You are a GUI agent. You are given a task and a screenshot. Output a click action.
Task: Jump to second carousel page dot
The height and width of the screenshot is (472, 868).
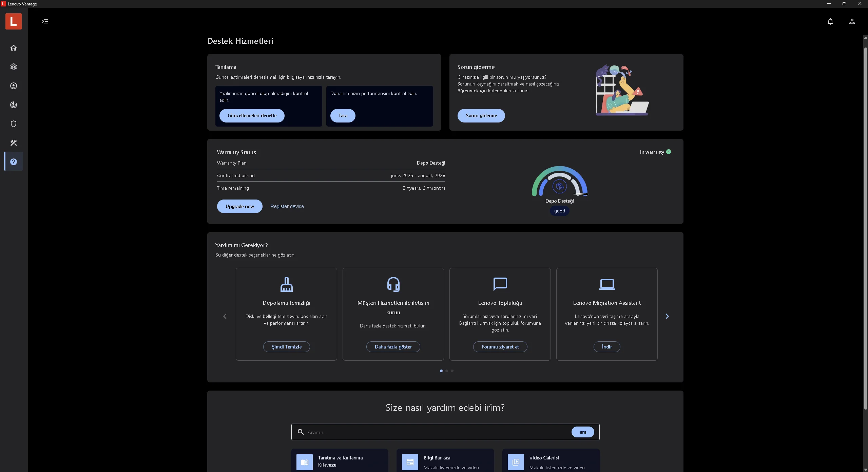tap(447, 371)
